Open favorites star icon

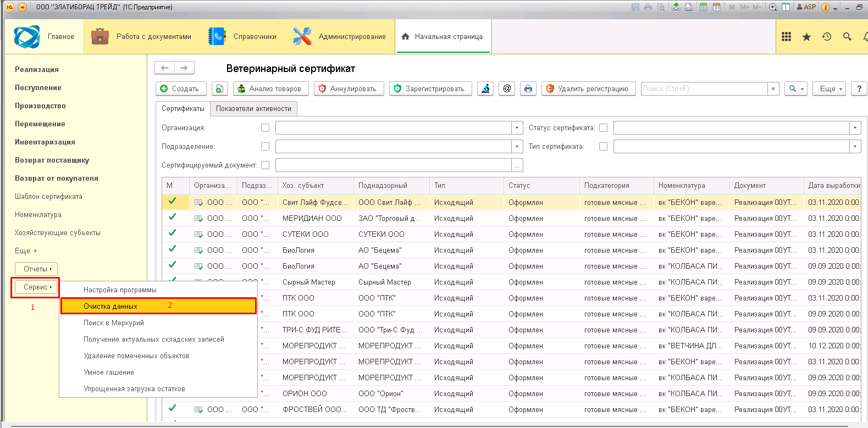click(806, 37)
